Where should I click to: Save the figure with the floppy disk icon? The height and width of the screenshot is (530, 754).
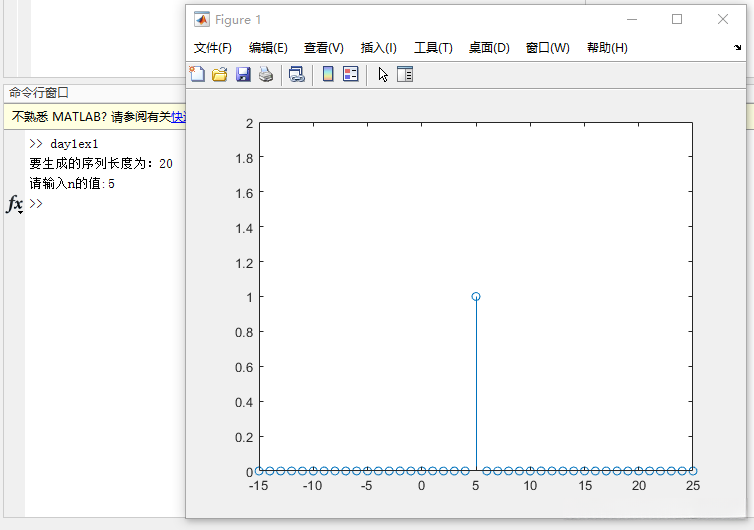tap(243, 74)
